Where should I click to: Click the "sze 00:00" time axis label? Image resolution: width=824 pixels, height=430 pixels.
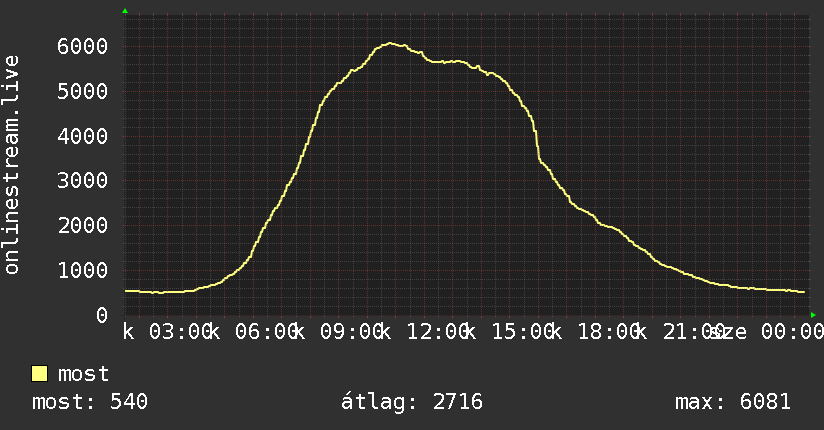766,332
